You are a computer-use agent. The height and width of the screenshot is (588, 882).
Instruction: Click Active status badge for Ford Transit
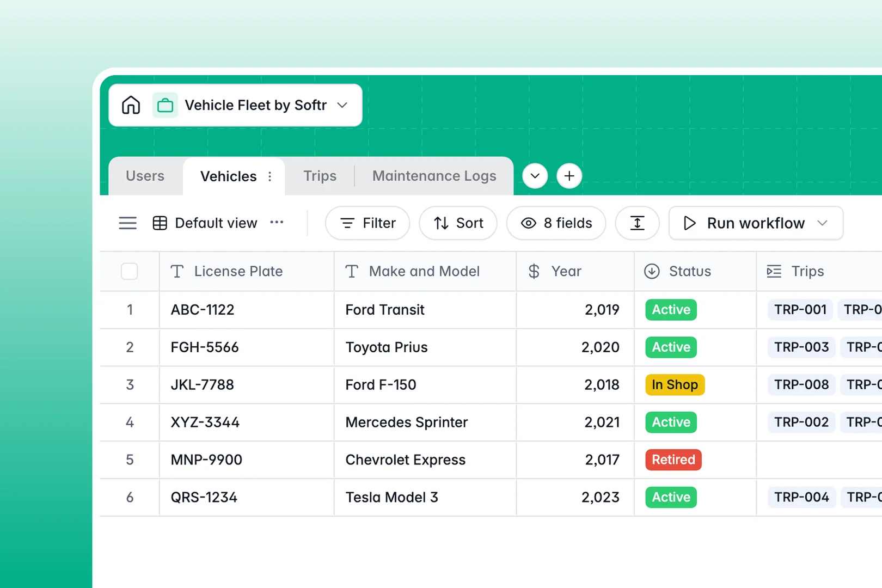pos(671,310)
